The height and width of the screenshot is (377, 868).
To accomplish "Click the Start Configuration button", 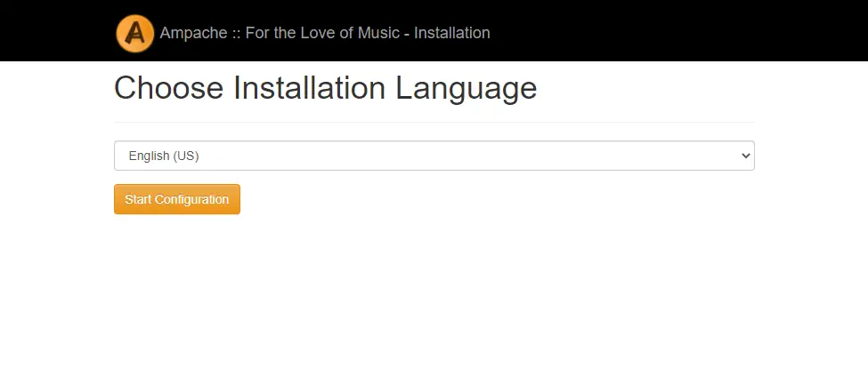I will pyautogui.click(x=177, y=199).
